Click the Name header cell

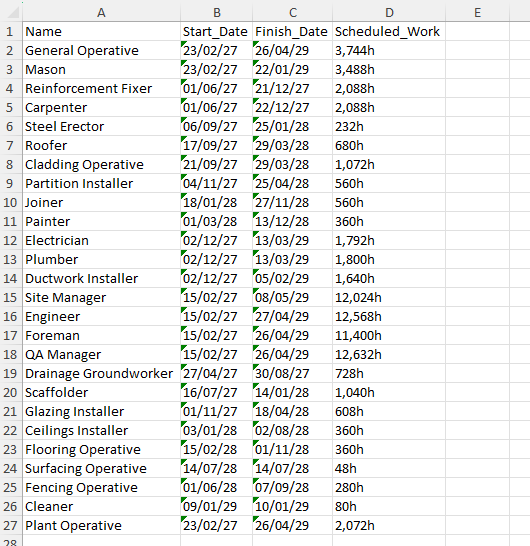[x=102, y=31]
